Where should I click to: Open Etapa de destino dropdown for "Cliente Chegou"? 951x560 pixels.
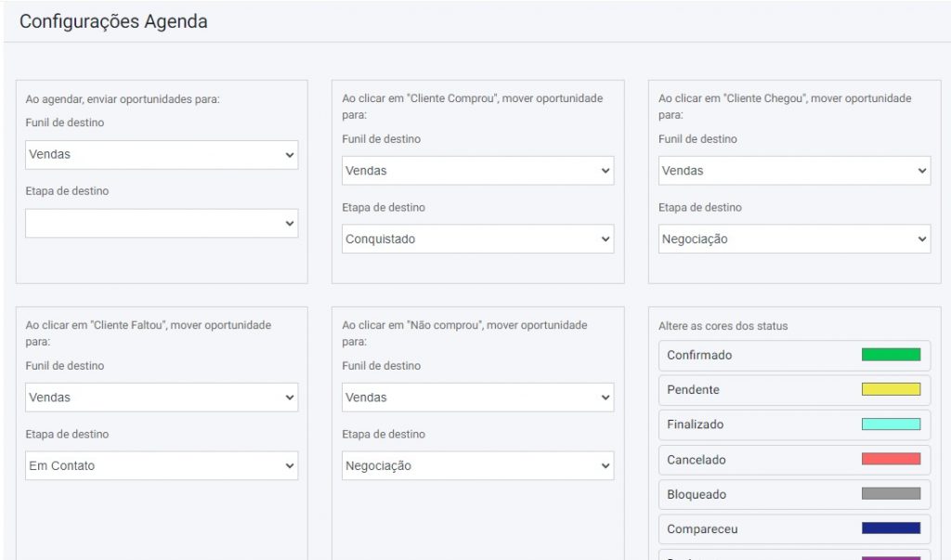[x=794, y=240]
